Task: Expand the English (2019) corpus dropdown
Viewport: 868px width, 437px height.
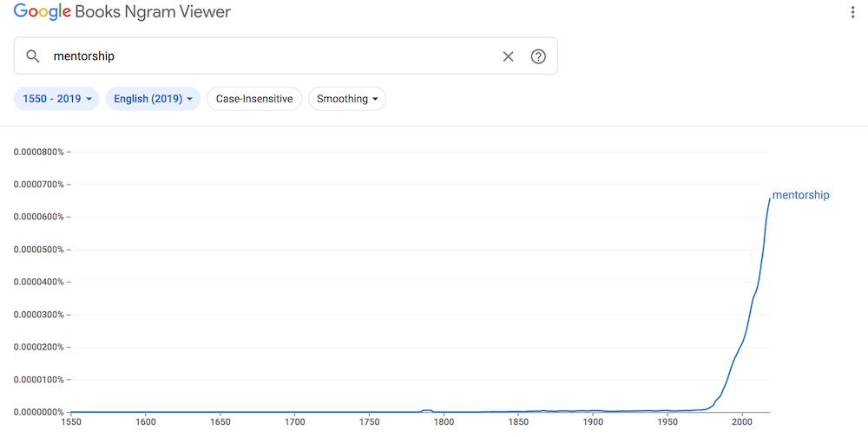Action: click(x=153, y=99)
